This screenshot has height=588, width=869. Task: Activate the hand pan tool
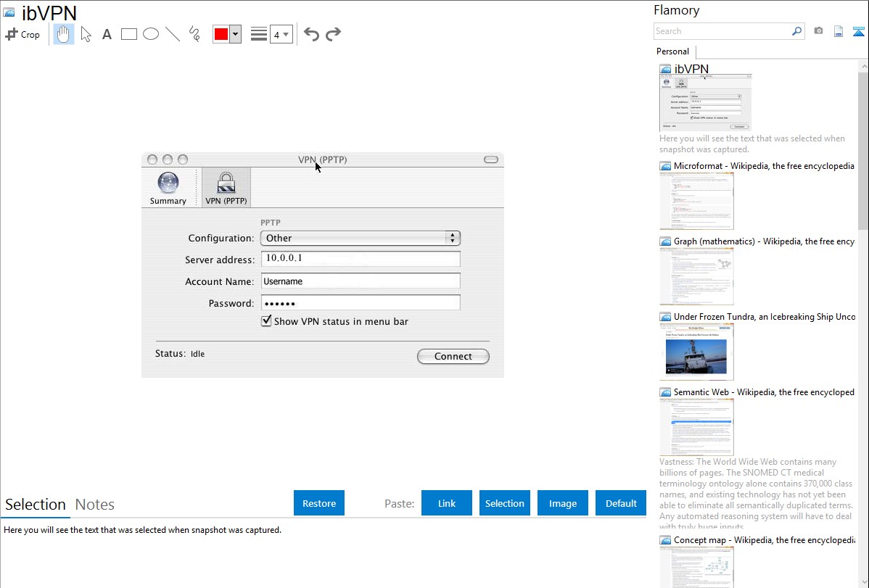point(64,34)
